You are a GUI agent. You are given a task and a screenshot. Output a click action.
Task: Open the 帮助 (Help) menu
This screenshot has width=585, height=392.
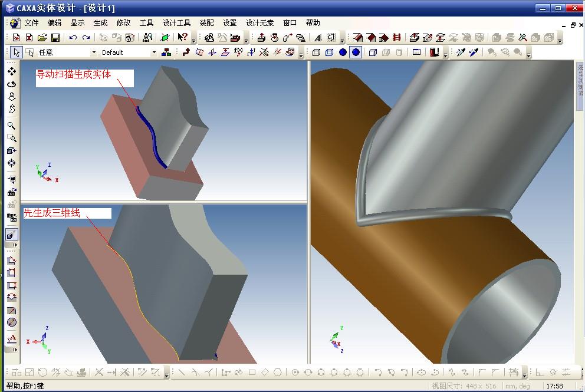(313, 23)
